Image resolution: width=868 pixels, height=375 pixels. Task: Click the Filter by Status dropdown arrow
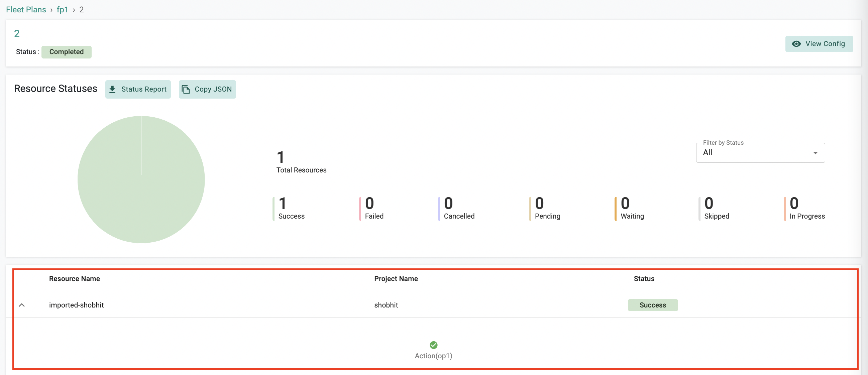point(815,153)
